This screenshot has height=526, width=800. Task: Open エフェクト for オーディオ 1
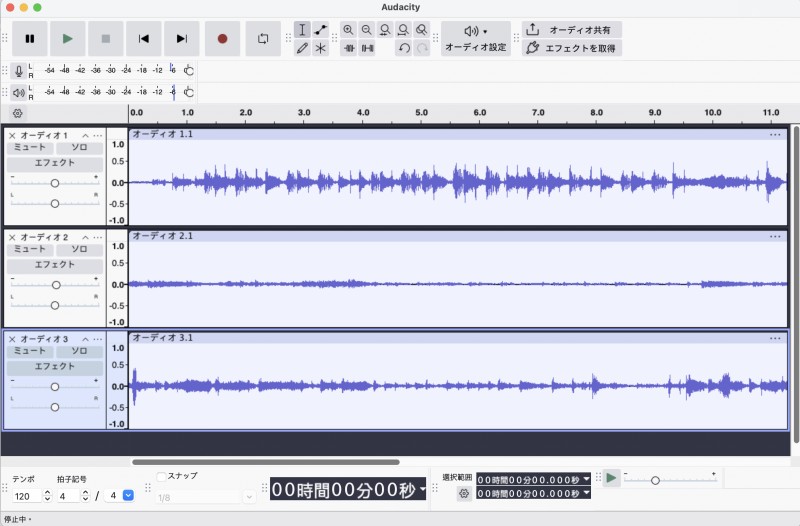[x=55, y=163]
